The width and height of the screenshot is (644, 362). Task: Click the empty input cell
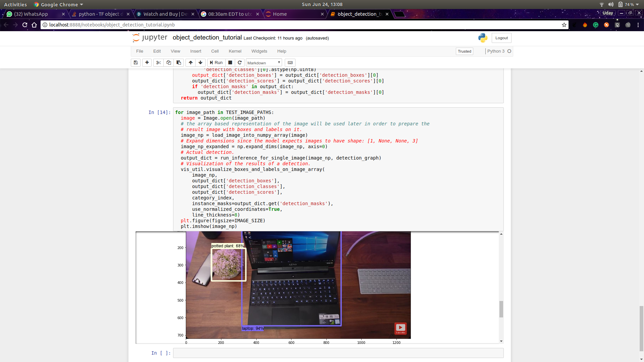click(338, 353)
